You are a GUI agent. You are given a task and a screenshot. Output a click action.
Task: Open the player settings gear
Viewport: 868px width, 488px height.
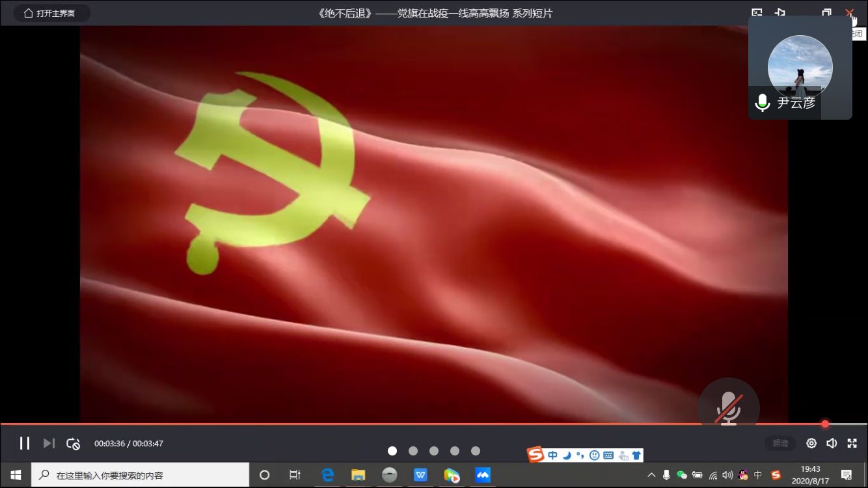pyautogui.click(x=811, y=443)
